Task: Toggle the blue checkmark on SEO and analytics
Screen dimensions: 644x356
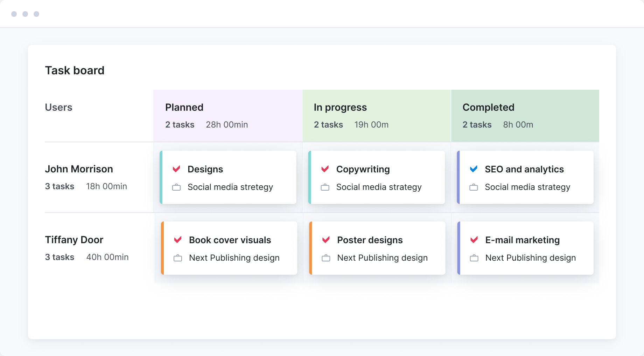Action: [x=474, y=169]
